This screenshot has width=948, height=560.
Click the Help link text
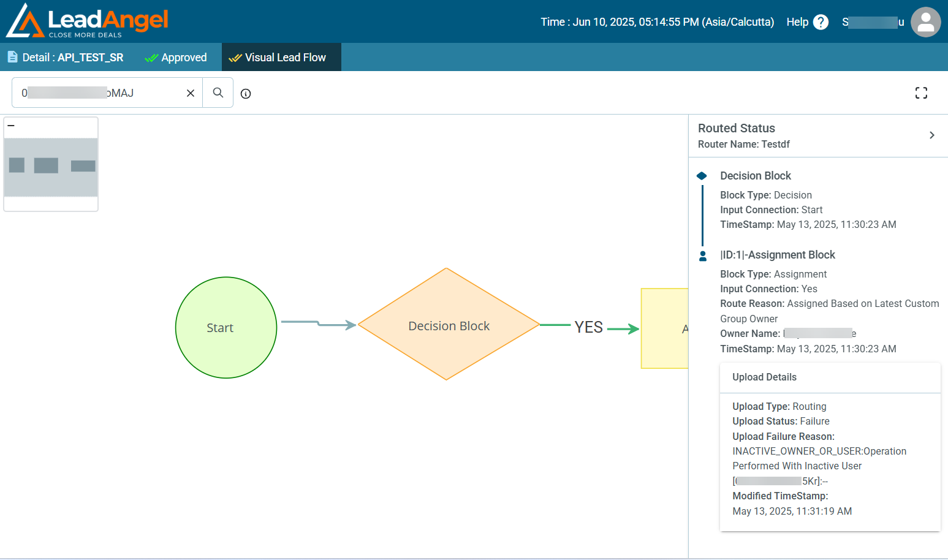coord(797,22)
